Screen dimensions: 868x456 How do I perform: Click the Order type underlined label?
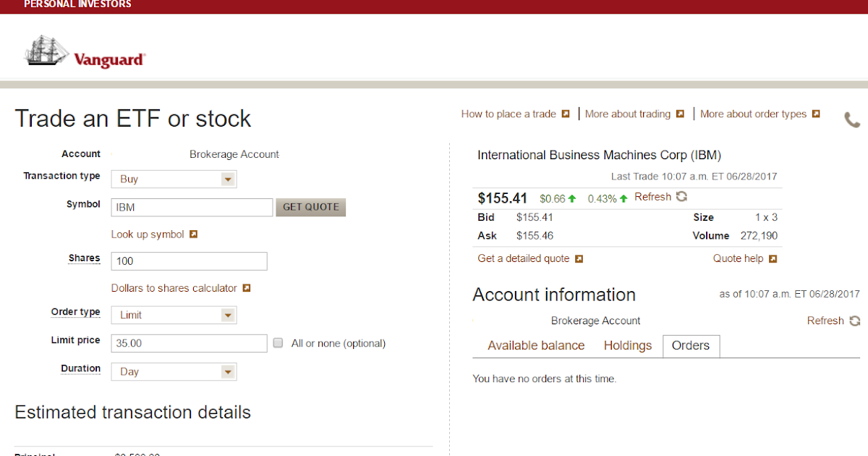(x=76, y=312)
